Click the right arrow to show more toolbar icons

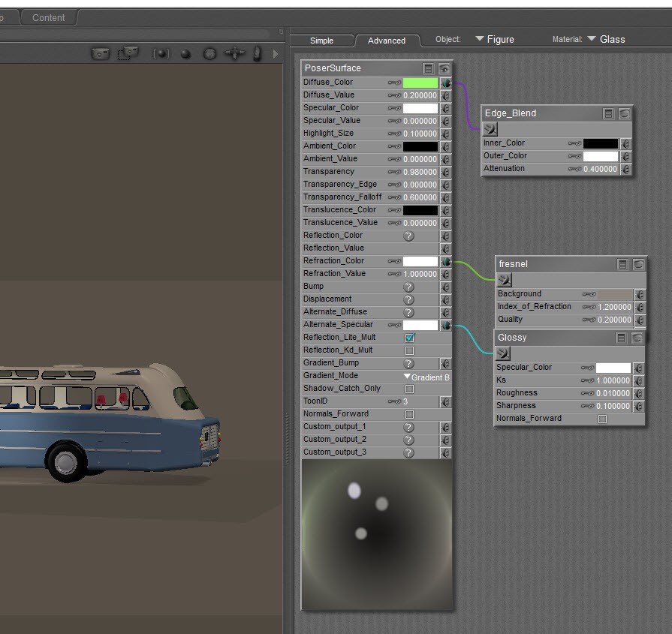click(x=276, y=54)
